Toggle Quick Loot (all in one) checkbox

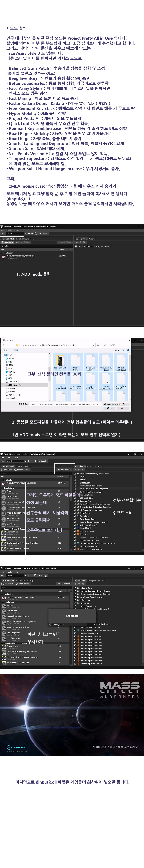pyautogui.click(x=75, y=525)
